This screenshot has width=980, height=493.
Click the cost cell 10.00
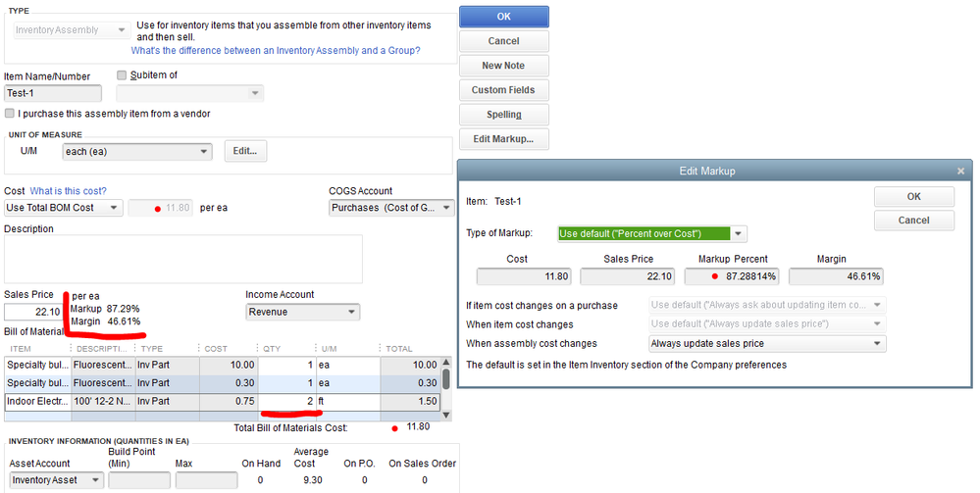(229, 365)
